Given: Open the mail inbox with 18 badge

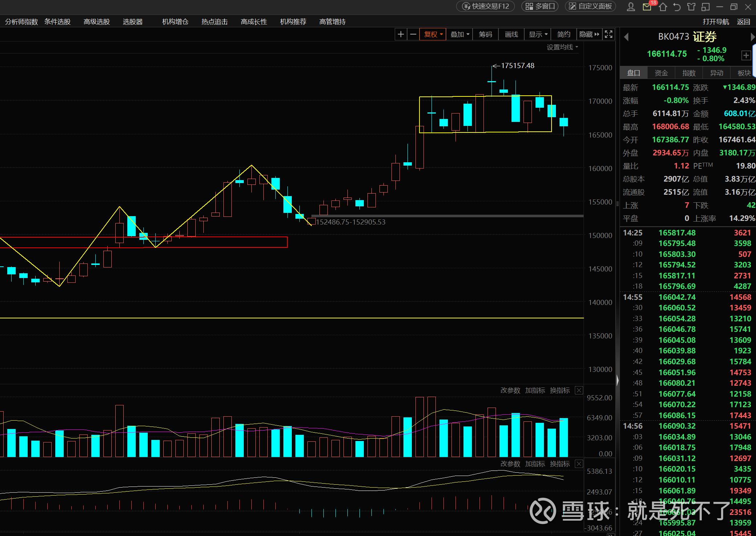Looking at the screenshot, I should tap(647, 7).
